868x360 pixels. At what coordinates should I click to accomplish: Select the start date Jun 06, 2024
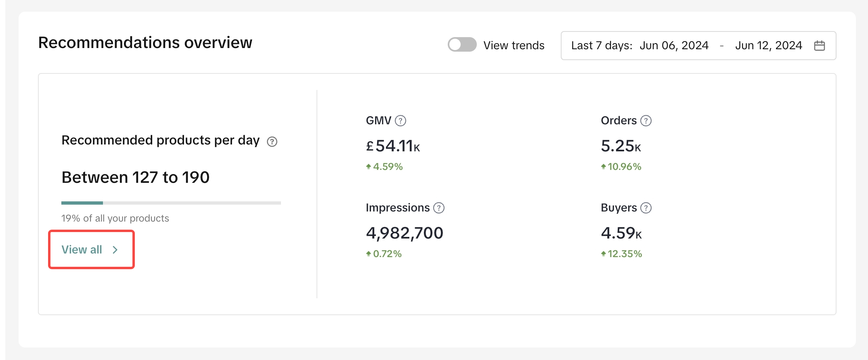coord(674,46)
